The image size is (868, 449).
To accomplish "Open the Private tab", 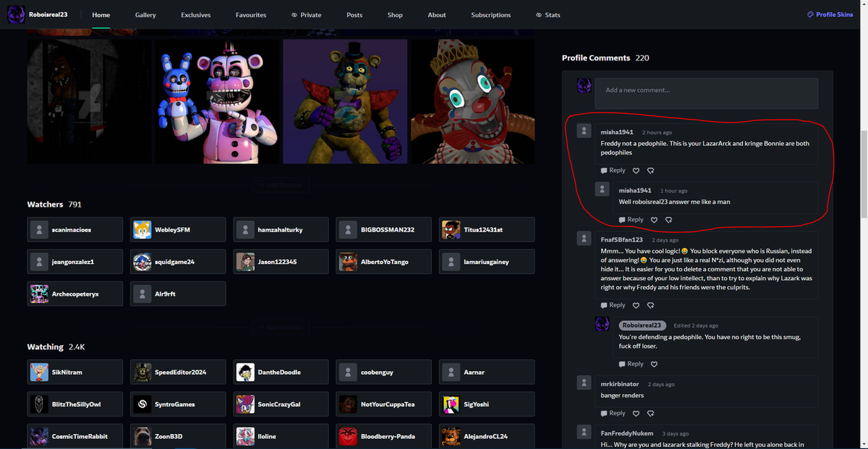I will click(307, 15).
